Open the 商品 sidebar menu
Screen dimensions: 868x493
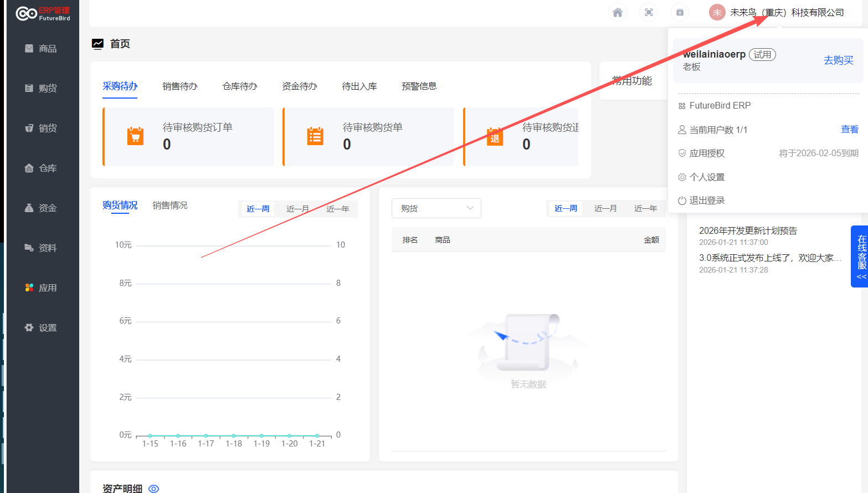pos(42,49)
